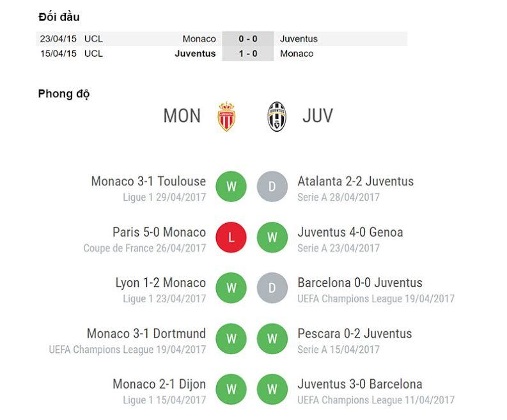This screenshot has height=420, width=507.
Task: Click the AS Monaco club crest
Action: click(x=226, y=116)
